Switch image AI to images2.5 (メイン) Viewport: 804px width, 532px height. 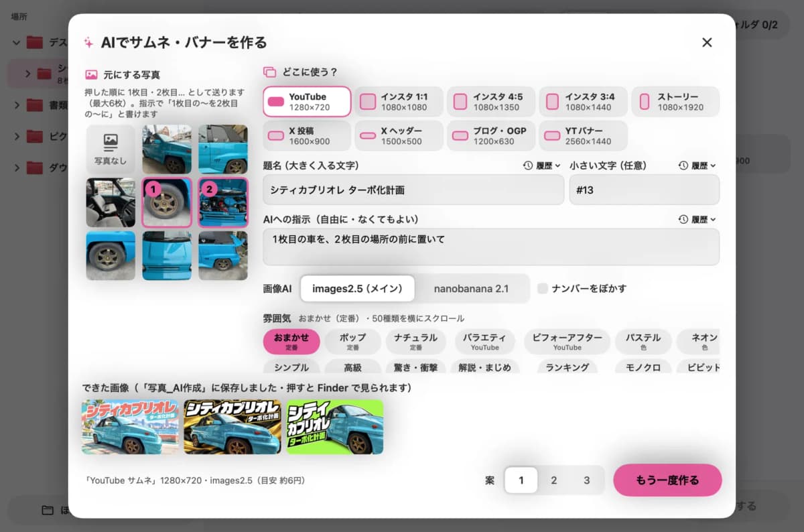pyautogui.click(x=358, y=289)
